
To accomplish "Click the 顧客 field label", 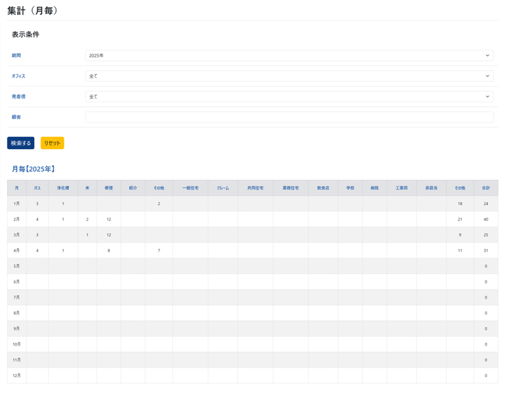I will pos(16,117).
